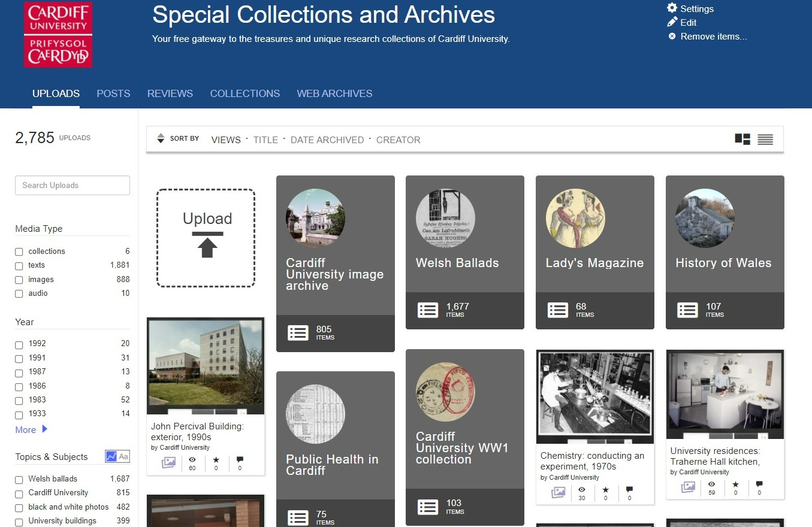Click the Upload arrow box
This screenshot has width=812, height=527.
pos(206,238)
